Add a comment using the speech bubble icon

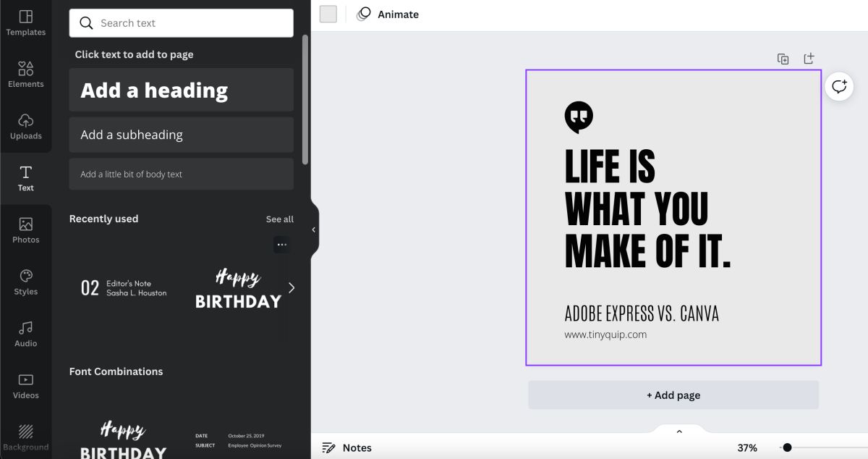coord(839,87)
